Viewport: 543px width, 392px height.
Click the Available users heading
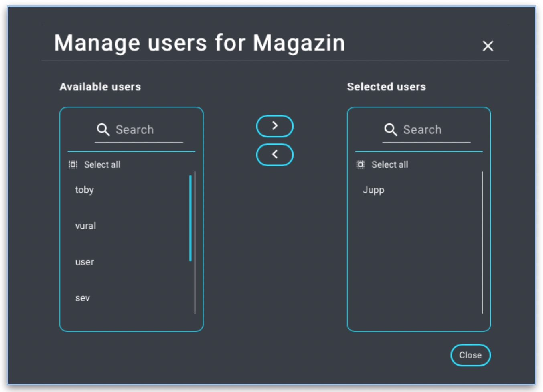coord(100,87)
